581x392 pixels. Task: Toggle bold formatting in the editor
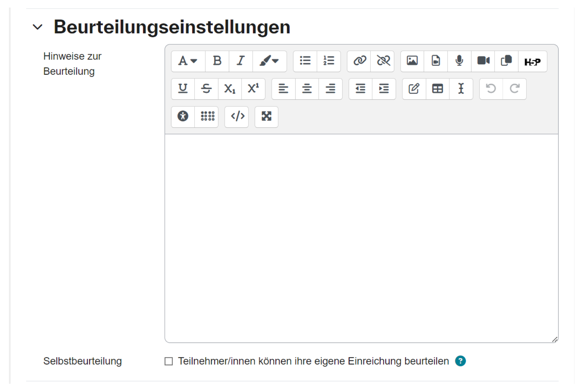pyautogui.click(x=217, y=61)
